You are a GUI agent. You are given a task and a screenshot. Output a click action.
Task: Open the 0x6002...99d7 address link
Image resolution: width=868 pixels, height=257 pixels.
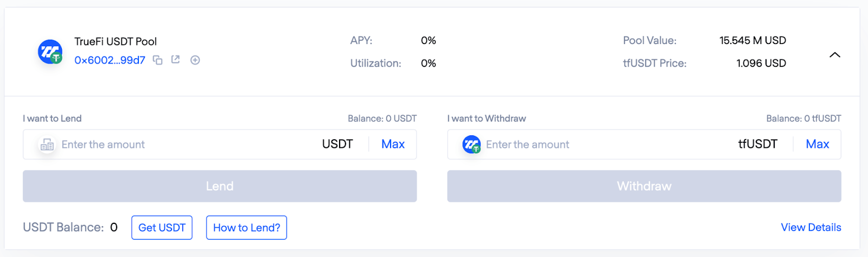[x=110, y=60]
